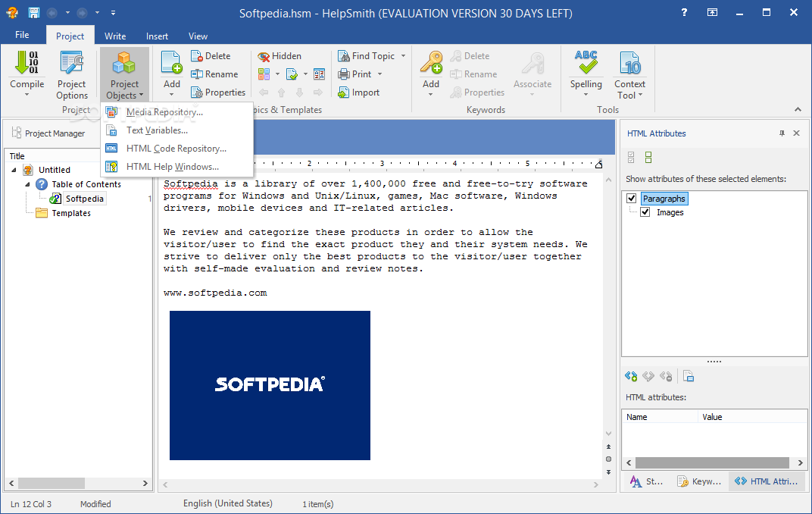The height and width of the screenshot is (514, 812).
Task: Uncheck the Paragraphs checkbox
Action: click(x=631, y=198)
